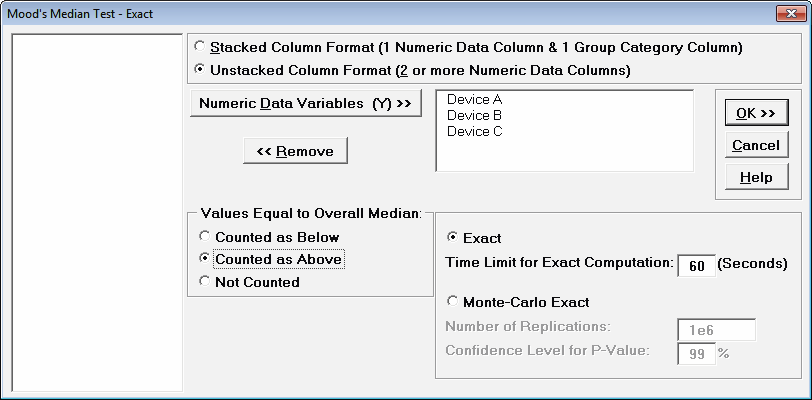Viewport: 812px width, 400px height.
Task: Choose Not Counted option
Action: pos(206,282)
